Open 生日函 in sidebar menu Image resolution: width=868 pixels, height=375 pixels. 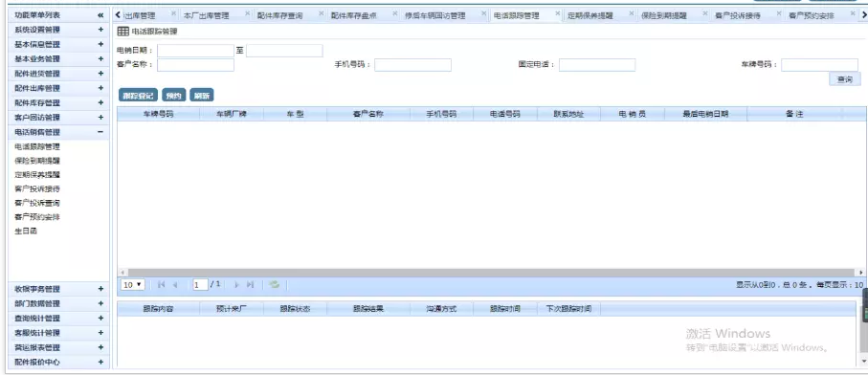click(26, 232)
